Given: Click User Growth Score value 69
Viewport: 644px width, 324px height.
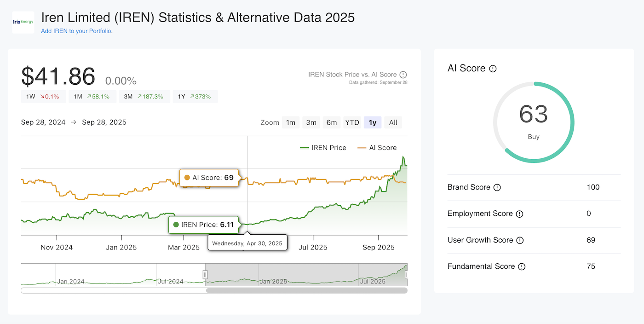Looking at the screenshot, I should click(591, 240).
